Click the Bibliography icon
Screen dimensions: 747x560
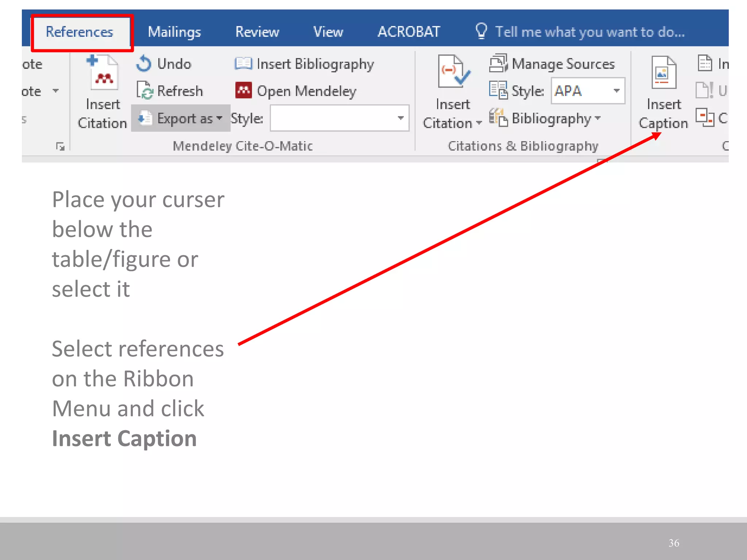coord(498,117)
